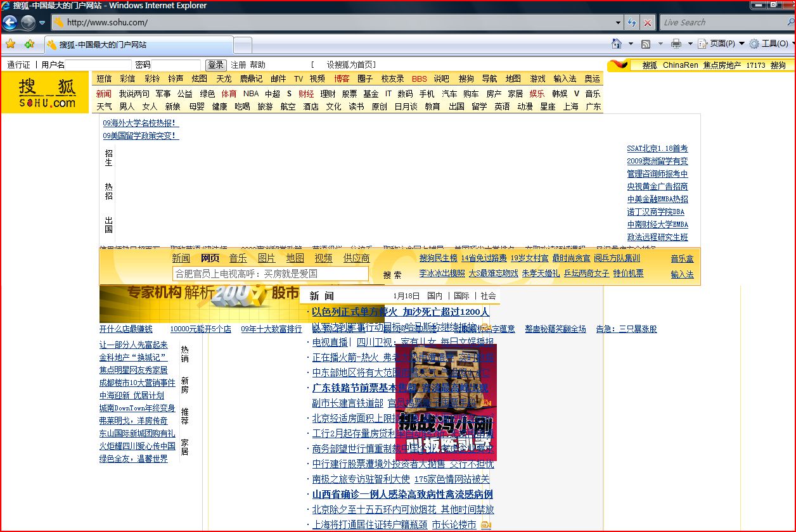Click the Sohu logo image
796x532 pixels.
click(x=45, y=92)
